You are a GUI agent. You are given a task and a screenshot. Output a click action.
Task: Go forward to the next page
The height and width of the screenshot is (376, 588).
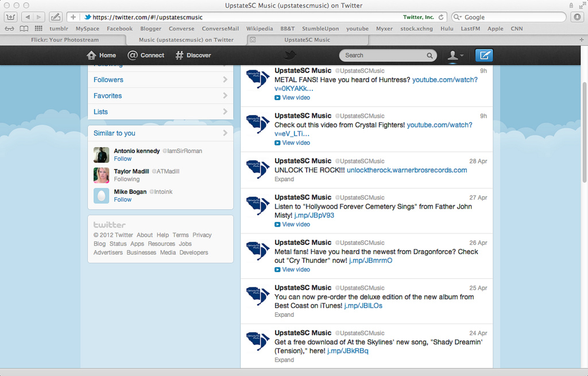pyautogui.click(x=39, y=17)
